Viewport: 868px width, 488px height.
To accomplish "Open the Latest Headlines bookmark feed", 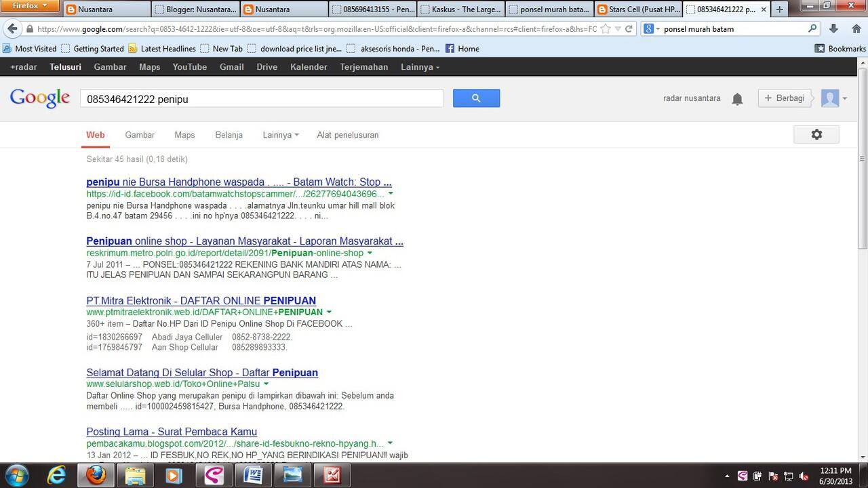I will [162, 49].
